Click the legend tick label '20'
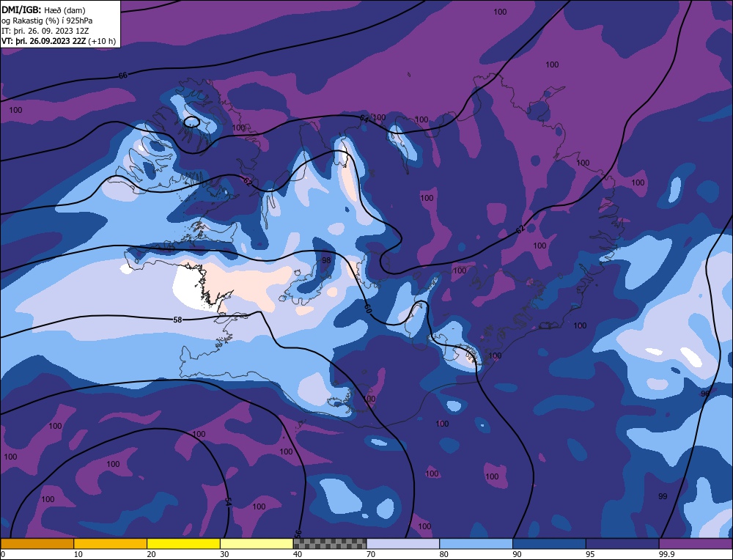This screenshot has height=560, width=733. (152, 554)
